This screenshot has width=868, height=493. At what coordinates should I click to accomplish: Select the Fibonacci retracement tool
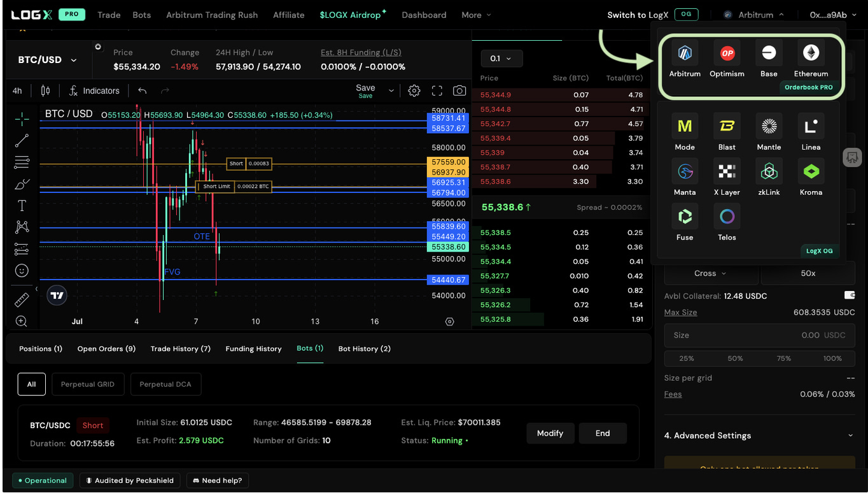22,162
